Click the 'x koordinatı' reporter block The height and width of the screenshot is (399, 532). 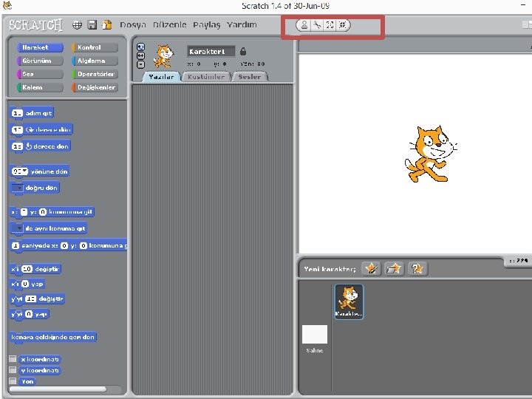coord(40,359)
